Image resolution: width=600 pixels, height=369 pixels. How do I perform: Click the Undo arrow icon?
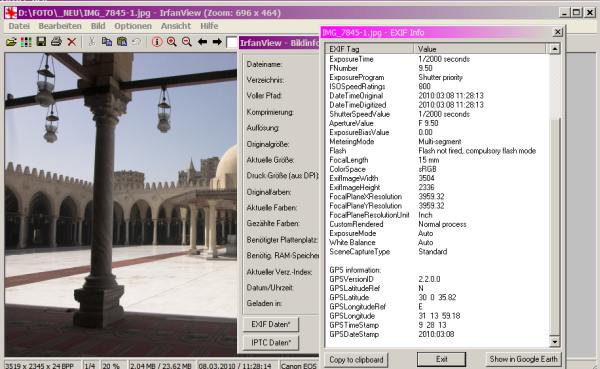pyautogui.click(x=136, y=41)
